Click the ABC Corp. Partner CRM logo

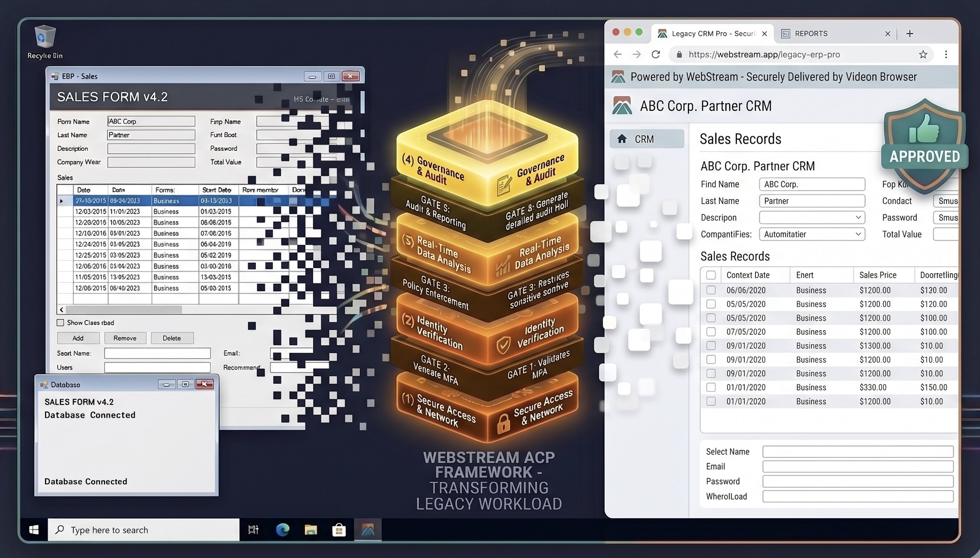tap(622, 106)
